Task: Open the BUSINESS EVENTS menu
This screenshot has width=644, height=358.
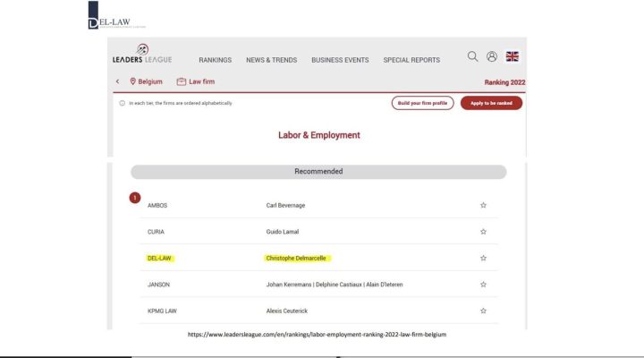Action: tap(340, 60)
